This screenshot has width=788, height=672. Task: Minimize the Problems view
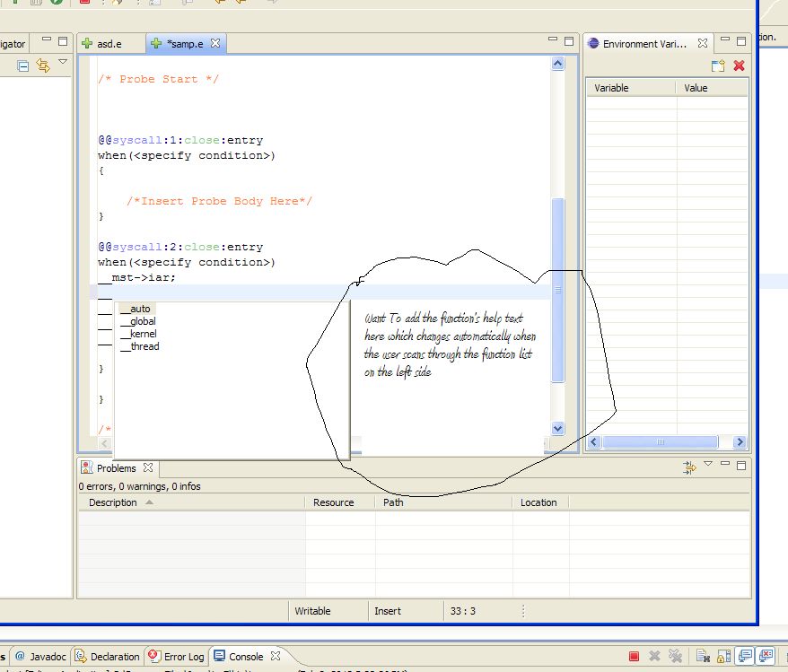pos(724,463)
